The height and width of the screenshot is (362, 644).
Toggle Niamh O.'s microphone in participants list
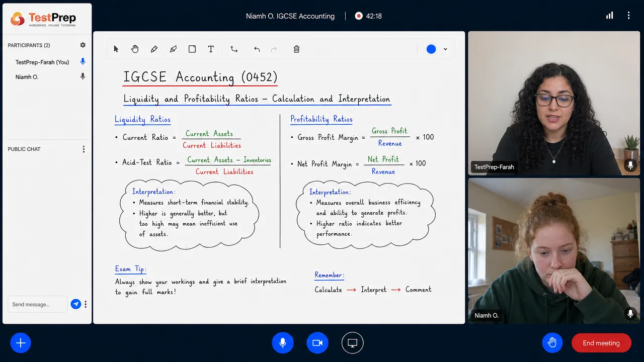[x=83, y=76]
